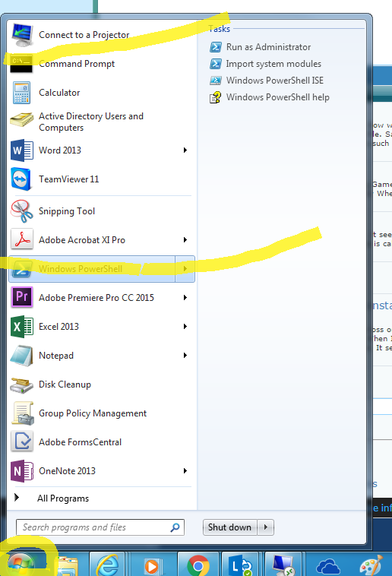The height and width of the screenshot is (576, 392).
Task: Expand the All Programs arrow
Action: pyautogui.click(x=17, y=498)
